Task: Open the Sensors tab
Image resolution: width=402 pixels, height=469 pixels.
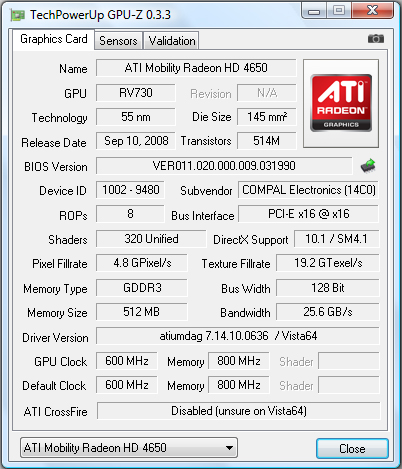Action: [x=118, y=41]
